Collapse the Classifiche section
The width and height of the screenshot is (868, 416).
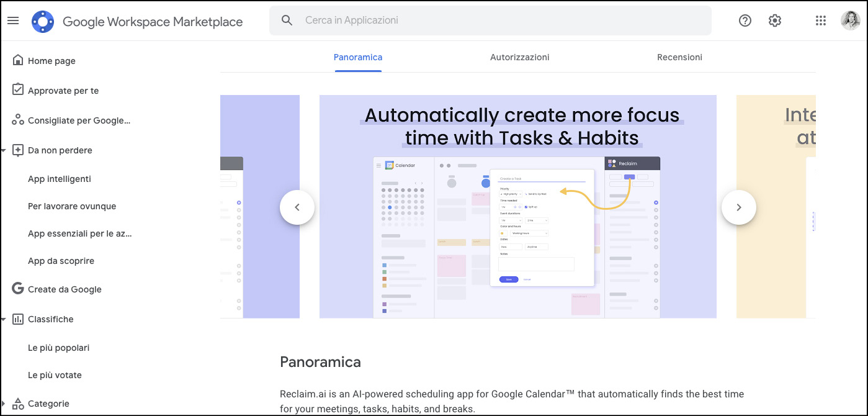(4, 319)
